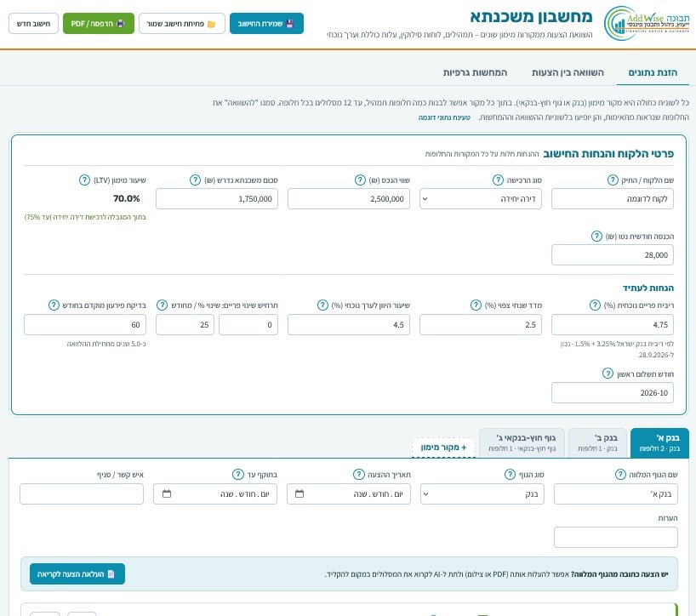Click שמירת החישוב save button

[266, 24]
